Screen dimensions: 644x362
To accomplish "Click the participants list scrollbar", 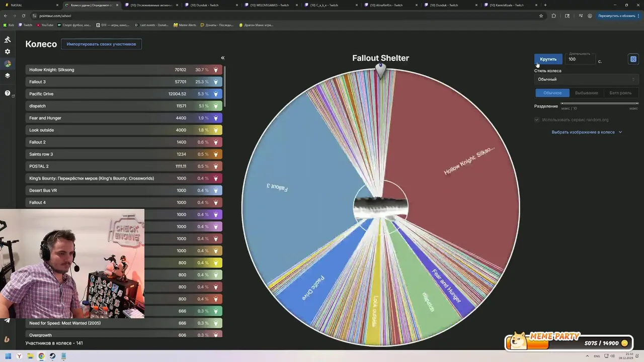I will (x=225, y=86).
